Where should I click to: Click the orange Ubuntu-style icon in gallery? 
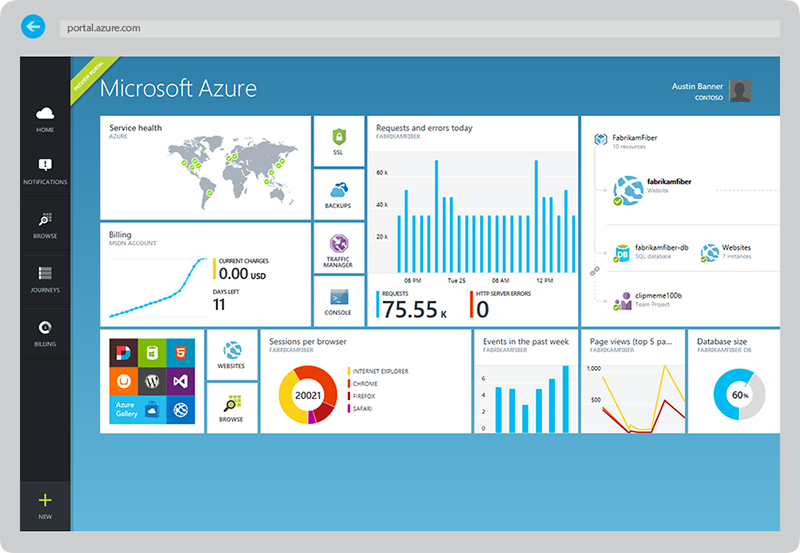pos(123,381)
